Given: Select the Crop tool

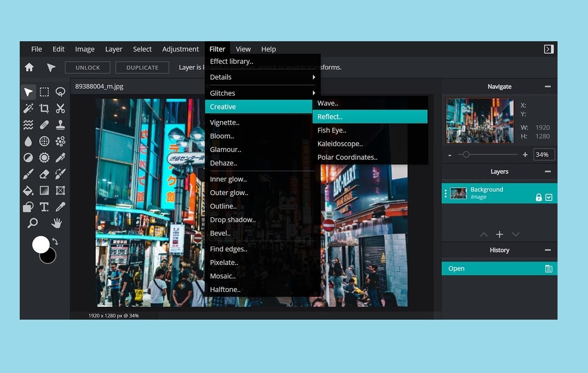Looking at the screenshot, I should pyautogui.click(x=44, y=108).
